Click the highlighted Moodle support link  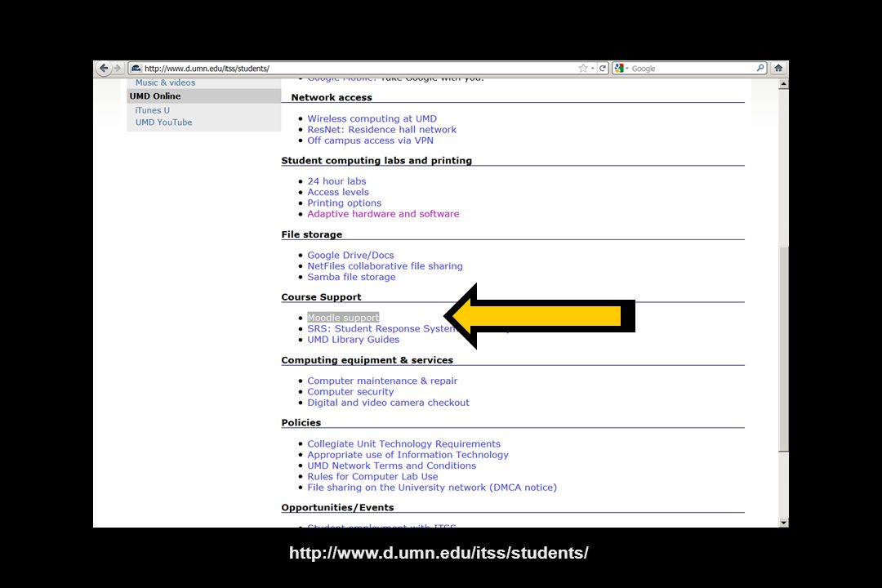tap(343, 318)
